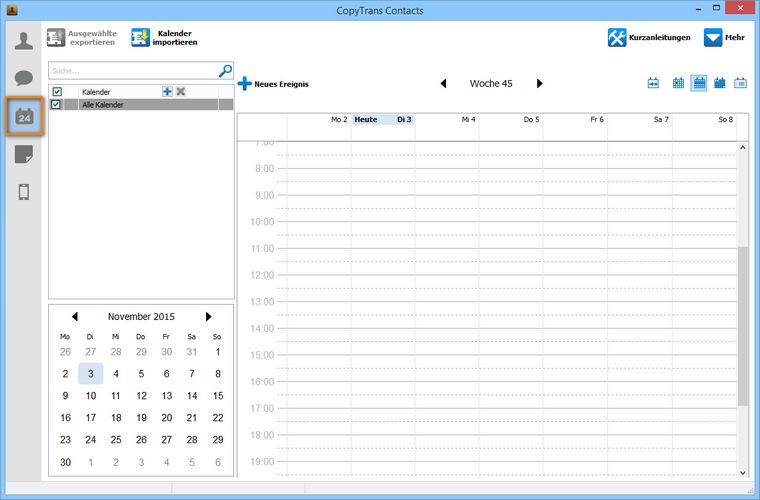Select November 20 in the mini calendar
This screenshot has height=500, width=760.
pos(167,418)
